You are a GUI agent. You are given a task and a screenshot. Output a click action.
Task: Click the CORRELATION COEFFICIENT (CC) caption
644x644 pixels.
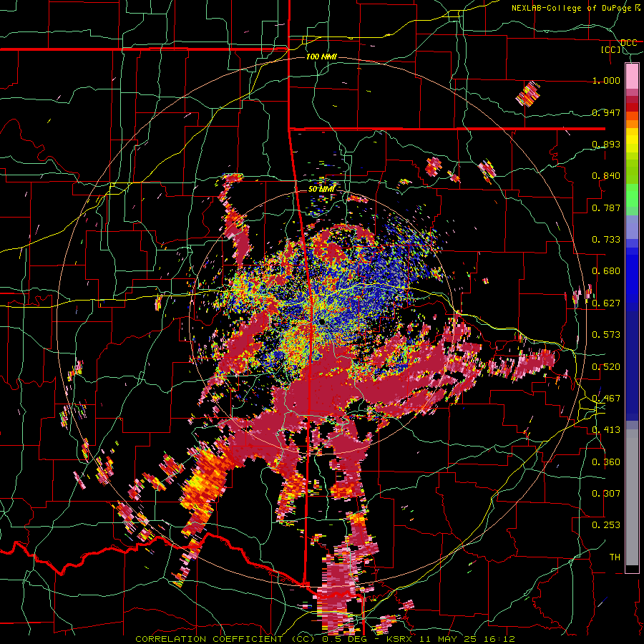pyautogui.click(x=225, y=639)
